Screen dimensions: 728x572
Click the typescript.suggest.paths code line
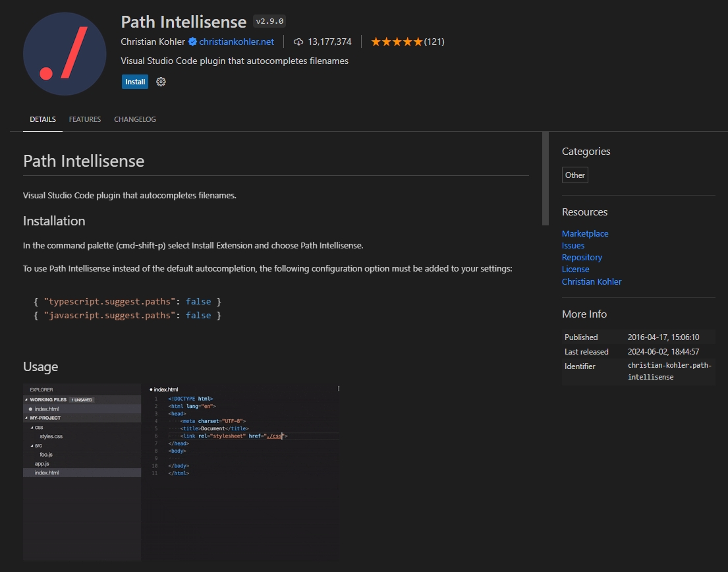coord(127,301)
